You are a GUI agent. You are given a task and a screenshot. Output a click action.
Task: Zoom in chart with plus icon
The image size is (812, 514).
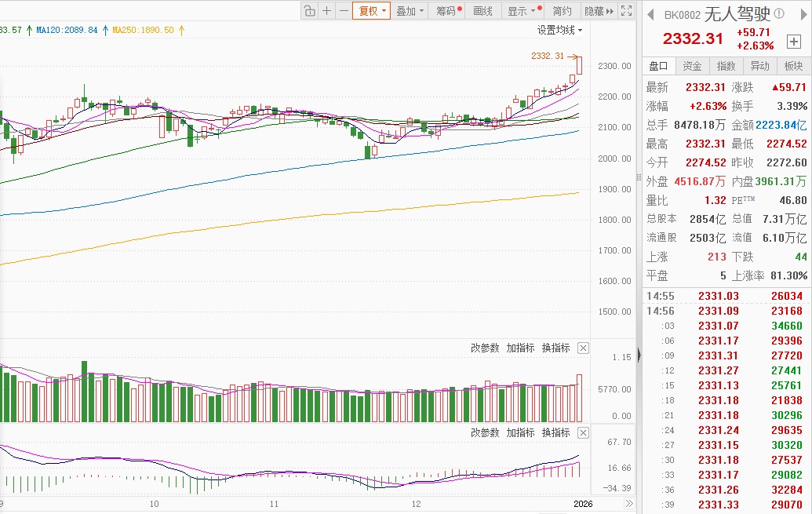pos(326,11)
